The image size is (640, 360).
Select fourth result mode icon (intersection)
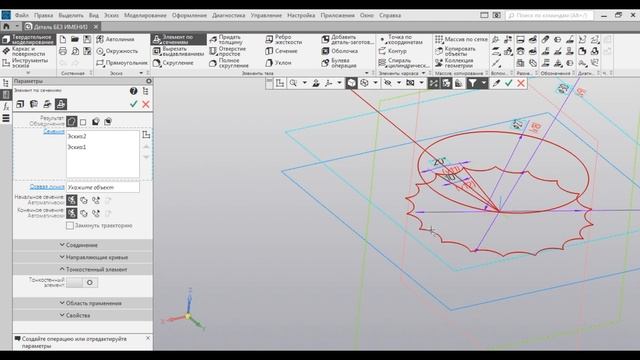[x=108, y=122]
